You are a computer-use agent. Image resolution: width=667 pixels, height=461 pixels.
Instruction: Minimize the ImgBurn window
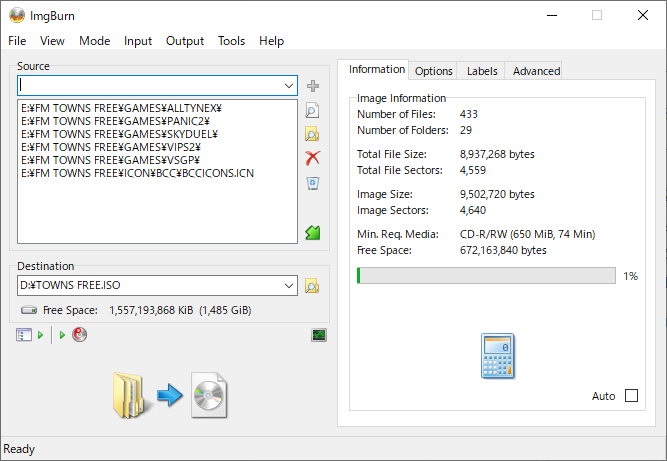coord(552,16)
